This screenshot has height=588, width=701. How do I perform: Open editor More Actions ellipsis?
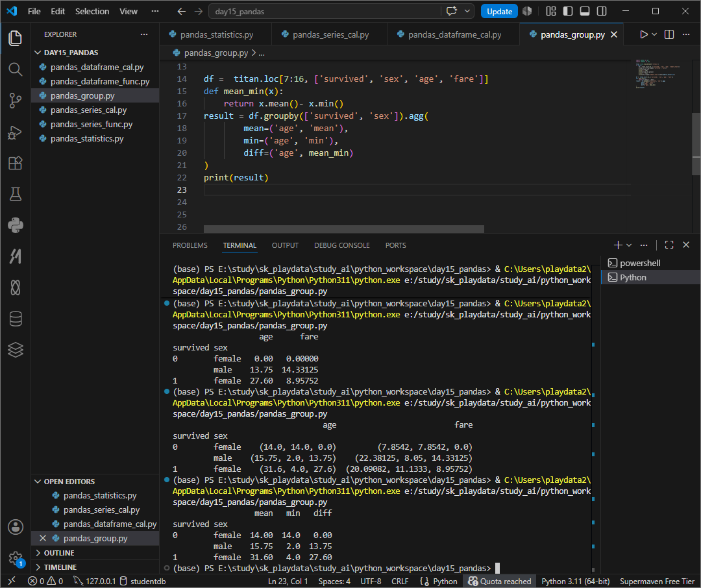point(686,34)
